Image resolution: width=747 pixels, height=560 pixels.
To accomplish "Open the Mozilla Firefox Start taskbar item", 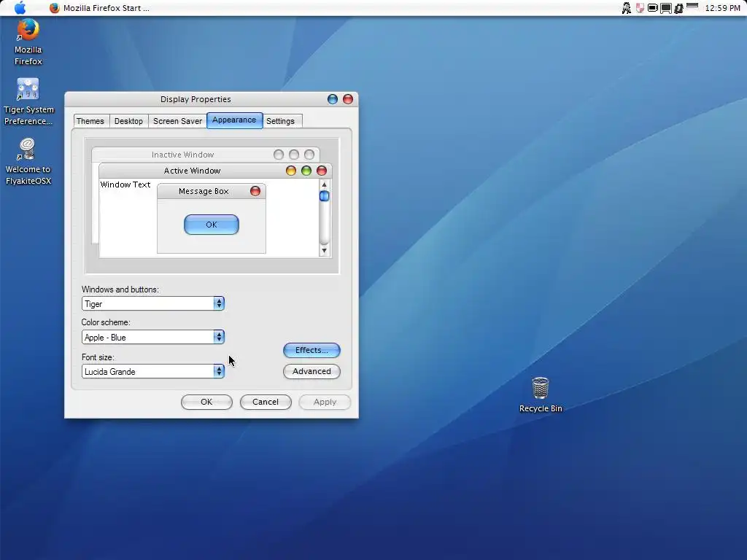I will (99, 8).
